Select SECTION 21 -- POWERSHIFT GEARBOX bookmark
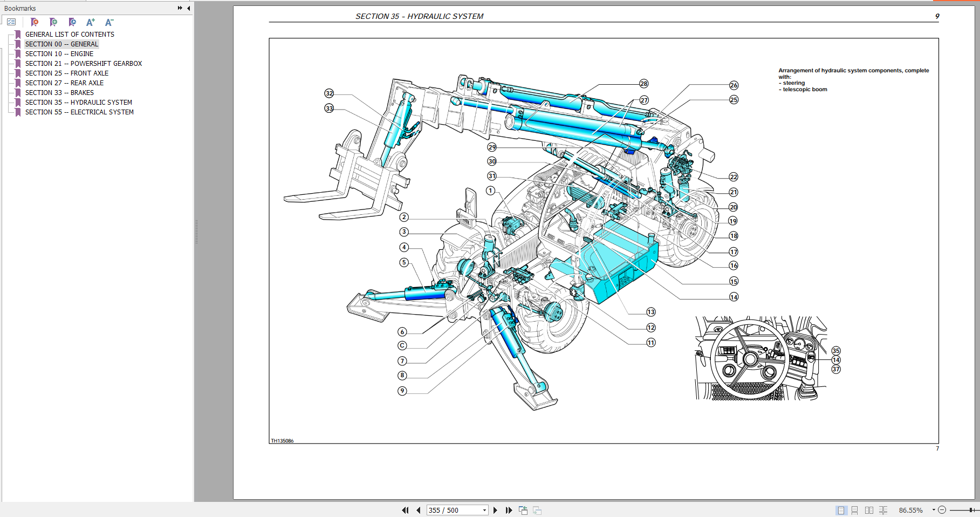The image size is (980, 517). click(x=84, y=63)
